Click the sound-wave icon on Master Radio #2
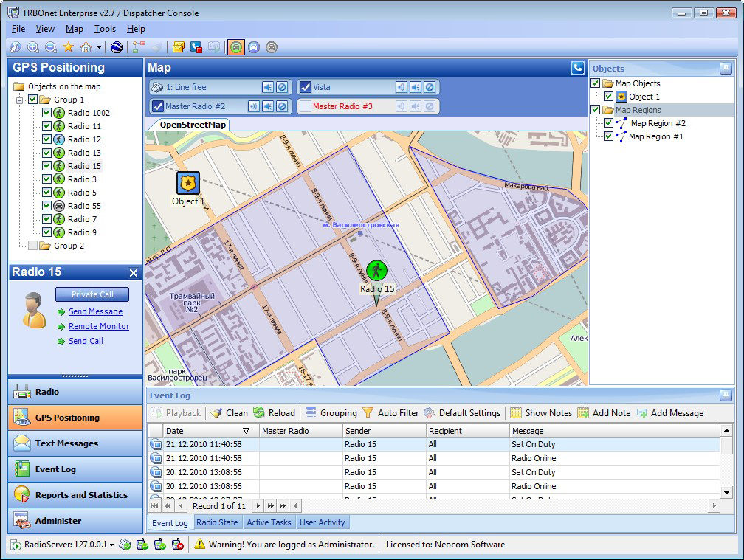The width and height of the screenshot is (744, 560). [254, 106]
